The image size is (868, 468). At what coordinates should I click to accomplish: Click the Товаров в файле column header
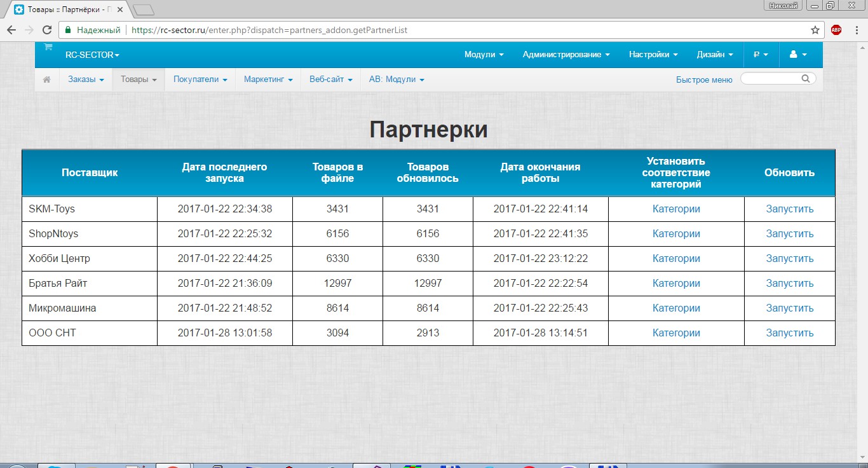(338, 173)
